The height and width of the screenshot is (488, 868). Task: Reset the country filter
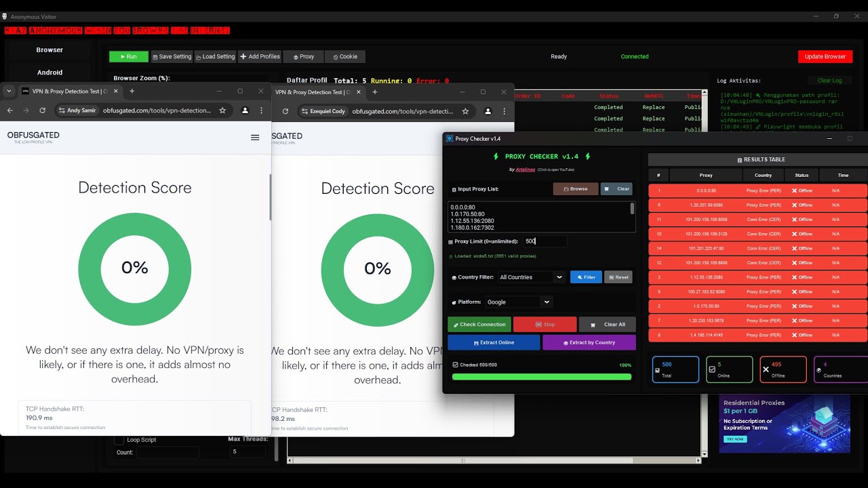tap(618, 277)
